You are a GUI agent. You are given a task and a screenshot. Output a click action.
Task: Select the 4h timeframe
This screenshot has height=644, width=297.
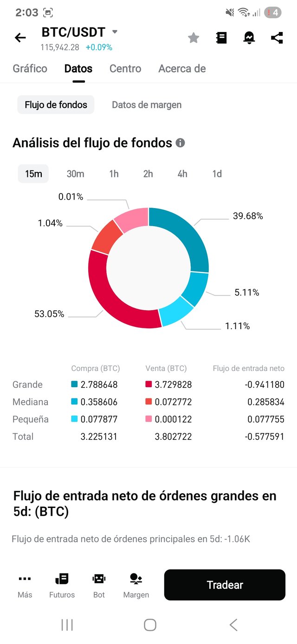182,174
